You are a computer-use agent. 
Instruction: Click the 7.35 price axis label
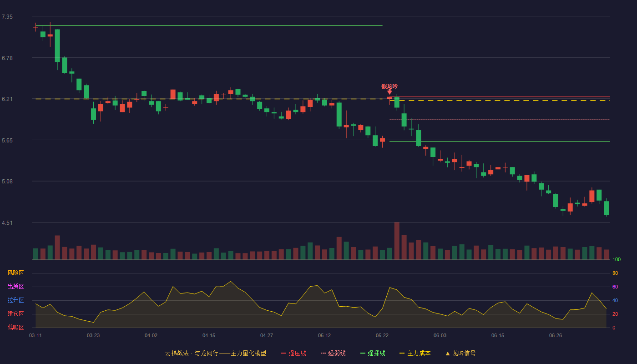click(7, 17)
